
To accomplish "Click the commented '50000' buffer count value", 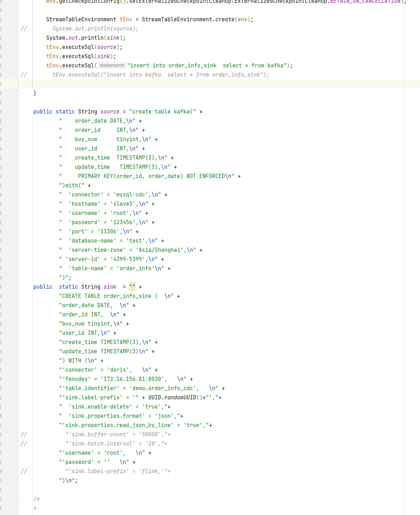I will click(x=150, y=434).
